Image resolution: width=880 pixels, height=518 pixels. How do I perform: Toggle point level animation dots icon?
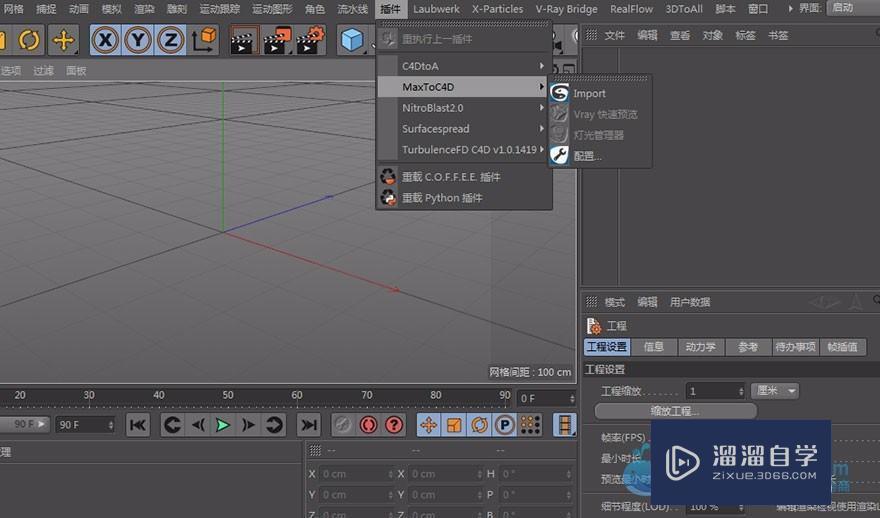tap(530, 425)
